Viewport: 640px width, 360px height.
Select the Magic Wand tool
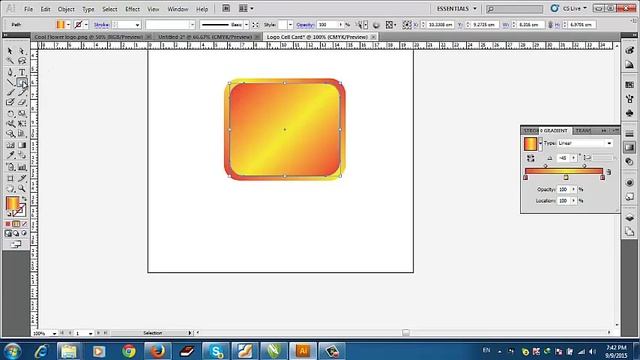pyautogui.click(x=10, y=61)
